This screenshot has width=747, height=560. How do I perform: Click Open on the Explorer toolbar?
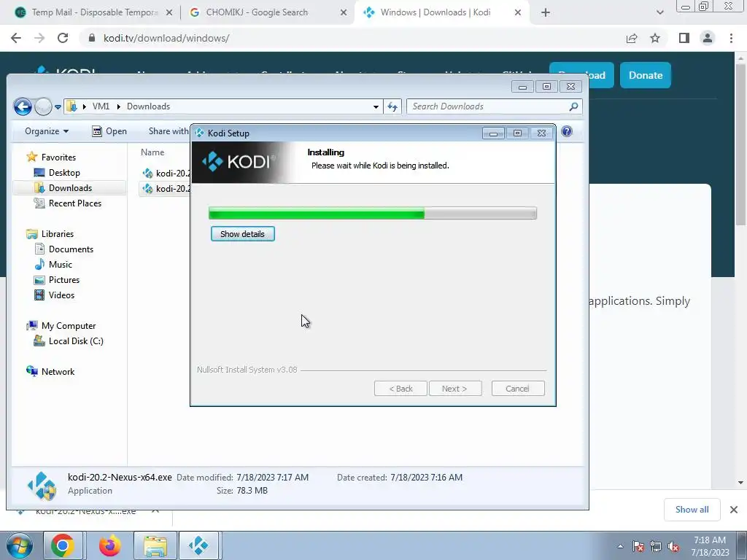point(109,131)
